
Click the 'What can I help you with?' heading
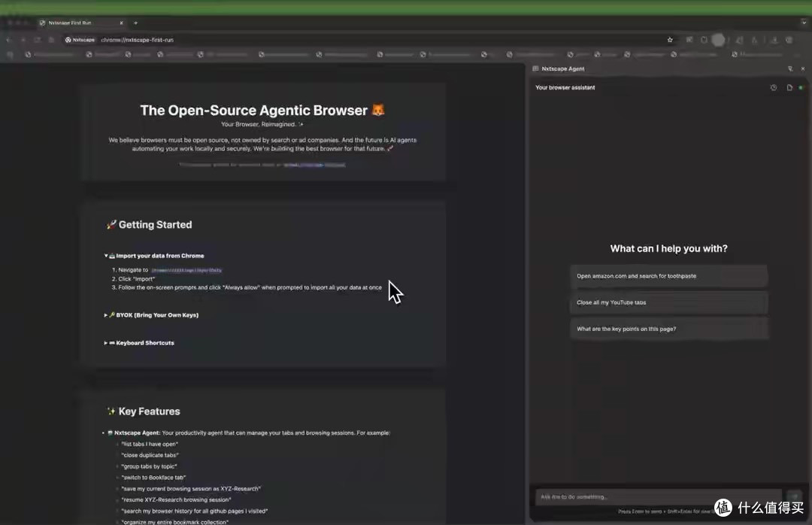point(668,249)
